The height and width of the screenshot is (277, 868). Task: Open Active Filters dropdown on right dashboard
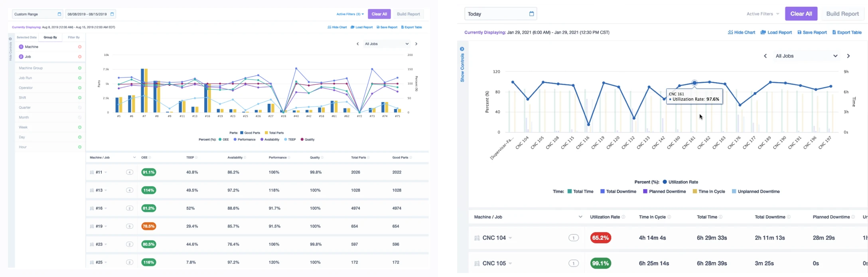[763, 14]
